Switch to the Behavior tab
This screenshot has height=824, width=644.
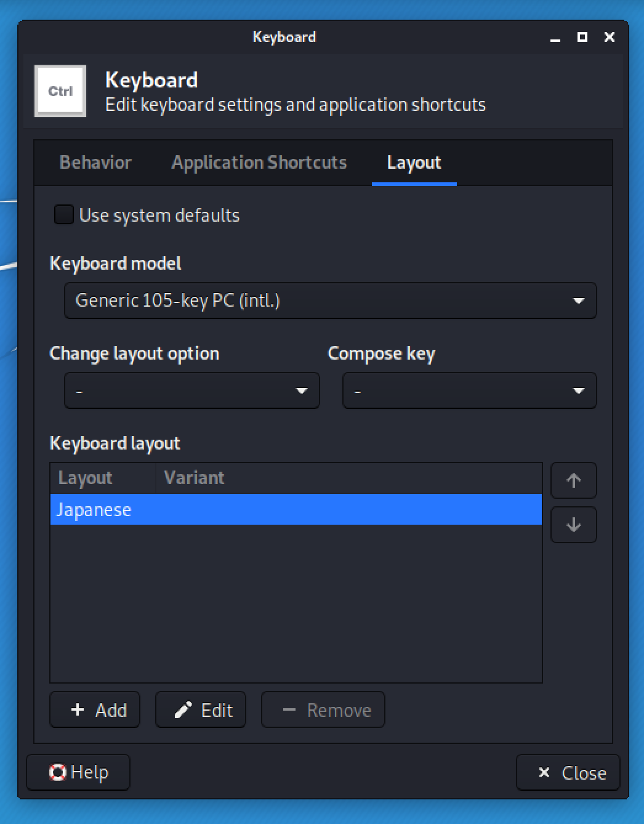point(95,163)
